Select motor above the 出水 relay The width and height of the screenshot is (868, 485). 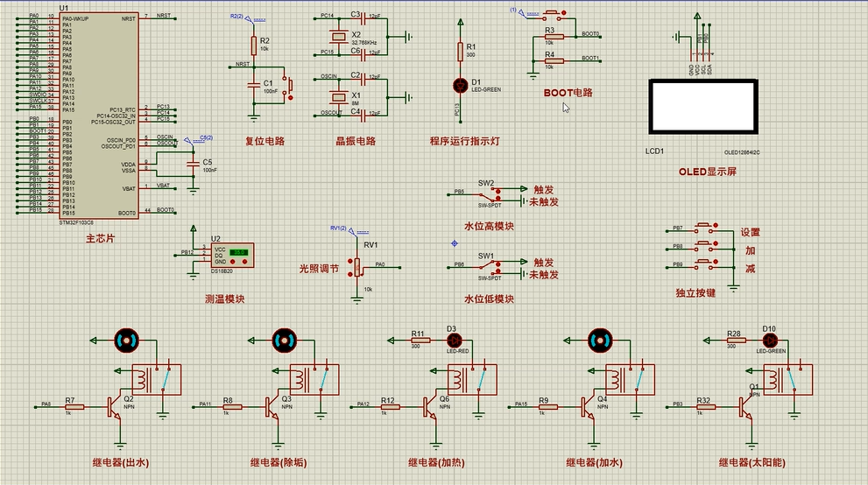(126, 341)
